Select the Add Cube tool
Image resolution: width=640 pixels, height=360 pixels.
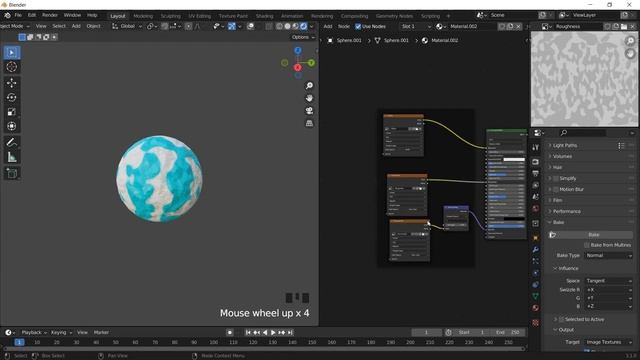click(11, 173)
